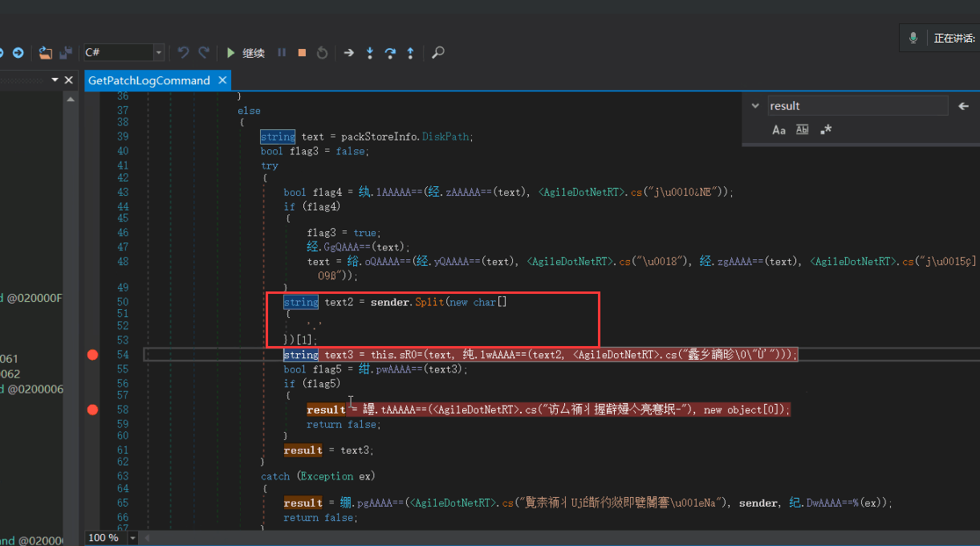Screen dimensions: 980x546
Task: Toggle Match Case in find box
Action: click(x=779, y=130)
